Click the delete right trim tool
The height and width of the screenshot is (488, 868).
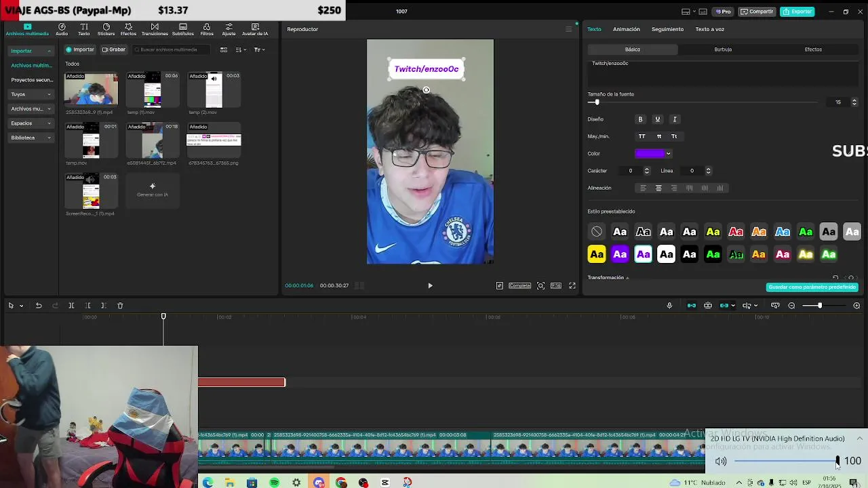[x=103, y=306]
